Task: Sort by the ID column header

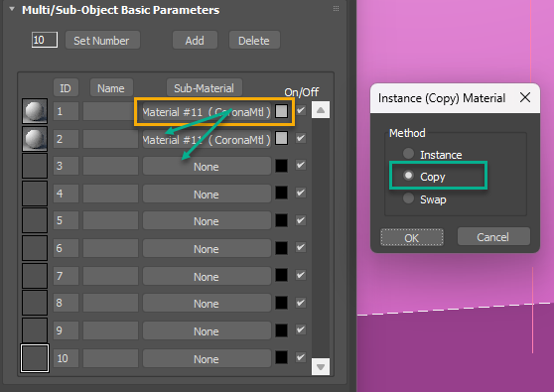Action: [66, 88]
